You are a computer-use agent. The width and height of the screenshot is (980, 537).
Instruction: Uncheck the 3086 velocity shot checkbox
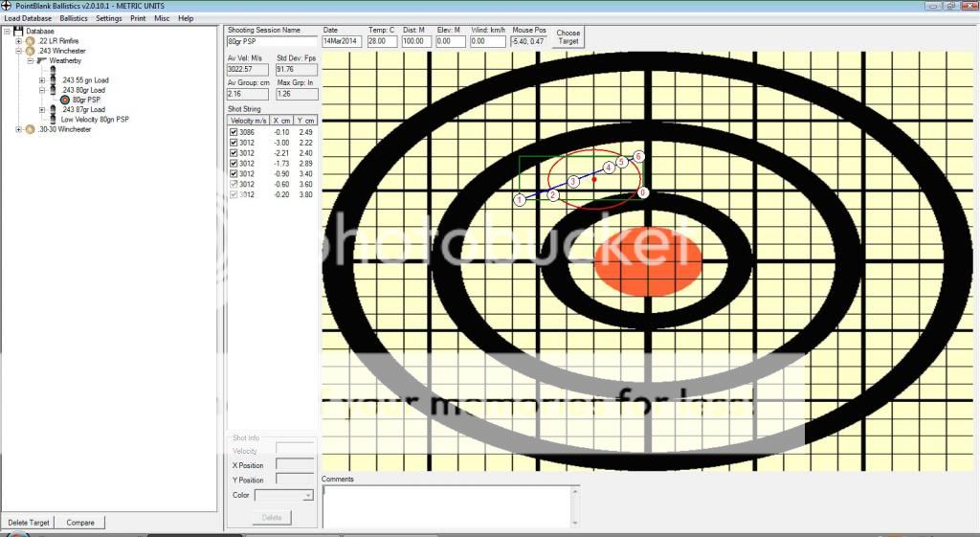coord(234,131)
